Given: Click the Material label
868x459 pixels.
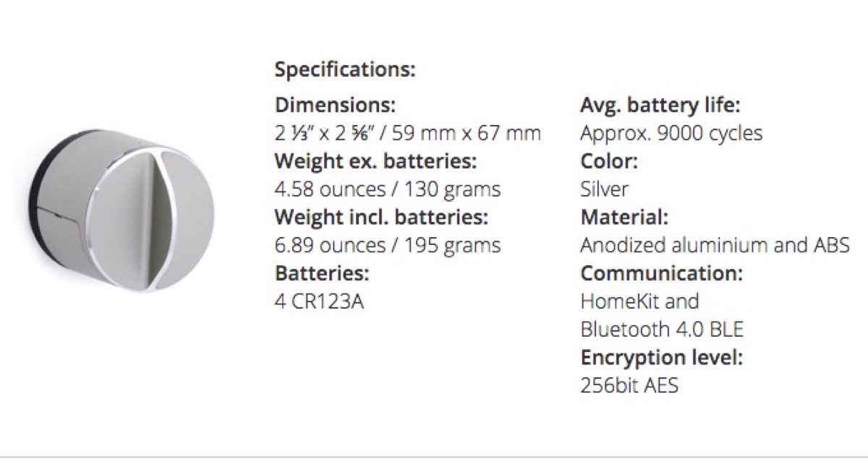Looking at the screenshot, I should coord(624,218).
